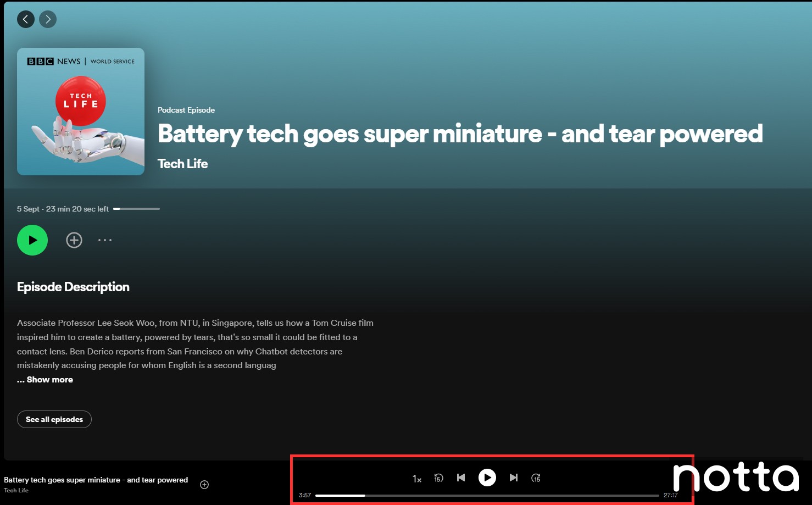Screen dimensions: 812x505
Task: Open the Tech Life podcast cover art
Action: pyautogui.click(x=81, y=112)
